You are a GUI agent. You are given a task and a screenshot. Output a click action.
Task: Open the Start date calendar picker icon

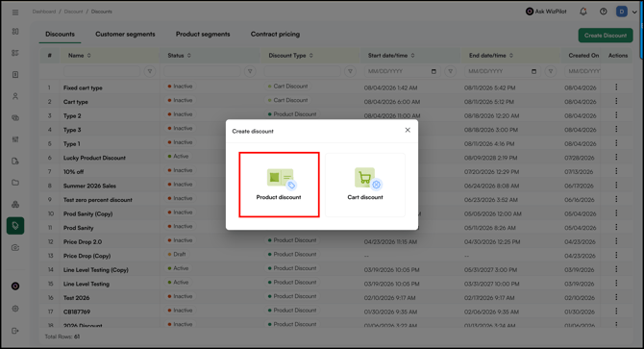(433, 71)
